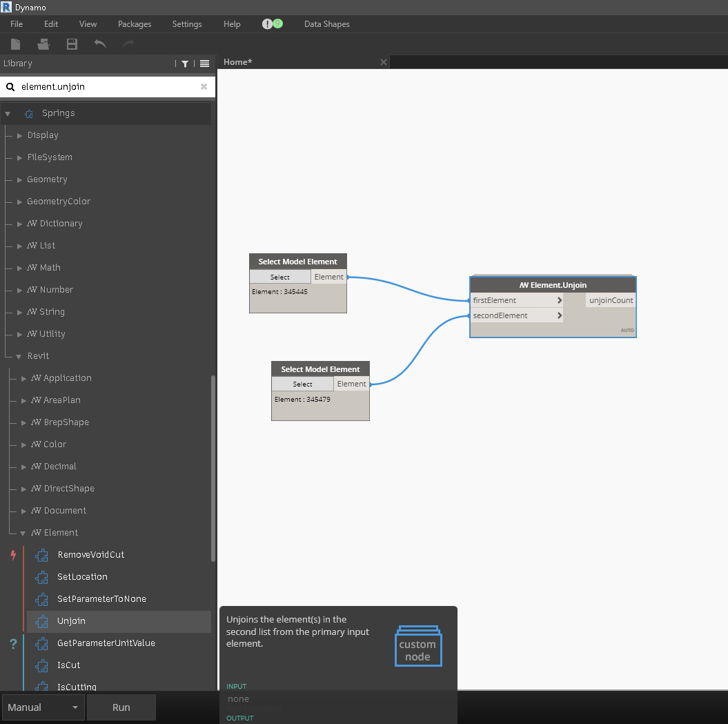Open the Help menu
Viewport: 728px width, 724px height.
[232, 24]
